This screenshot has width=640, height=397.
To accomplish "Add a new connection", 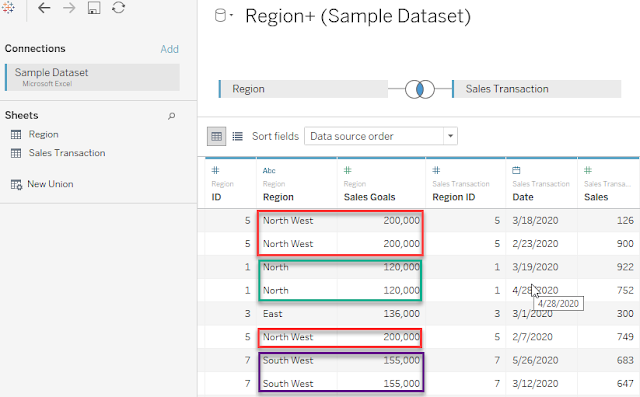I will click(x=169, y=49).
